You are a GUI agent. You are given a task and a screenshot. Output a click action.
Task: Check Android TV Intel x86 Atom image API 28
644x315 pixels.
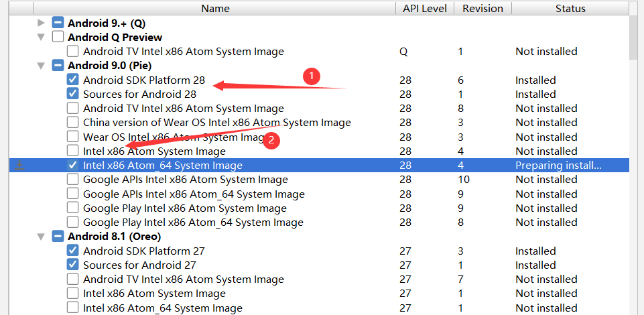[x=72, y=109]
